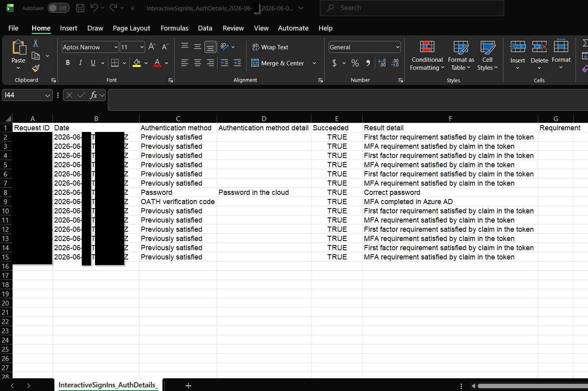The width and height of the screenshot is (588, 391).
Task: Click the Cut scissors icon
Action: (36, 43)
